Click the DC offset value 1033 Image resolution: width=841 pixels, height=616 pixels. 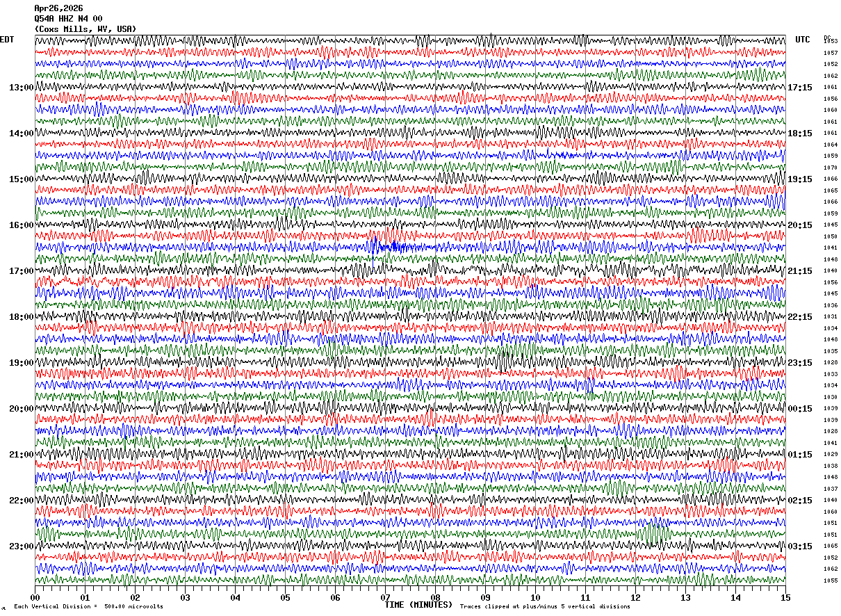pos(831,374)
